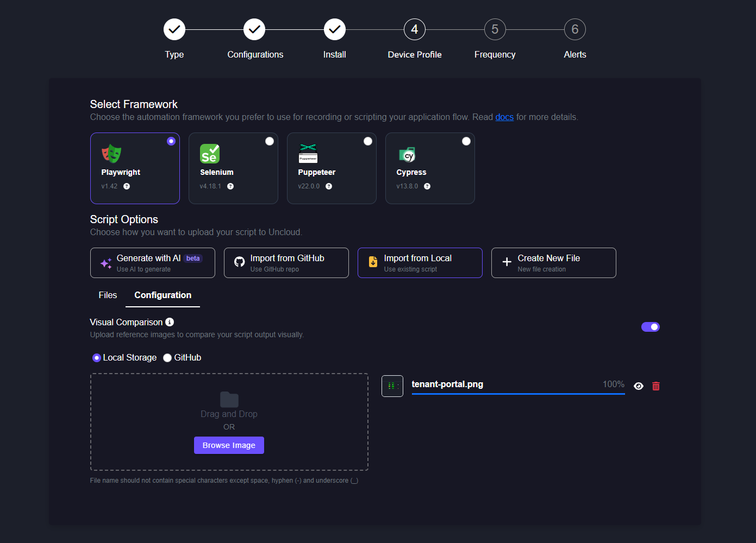
Task: Select the Local Storage radio button
Action: (x=97, y=358)
